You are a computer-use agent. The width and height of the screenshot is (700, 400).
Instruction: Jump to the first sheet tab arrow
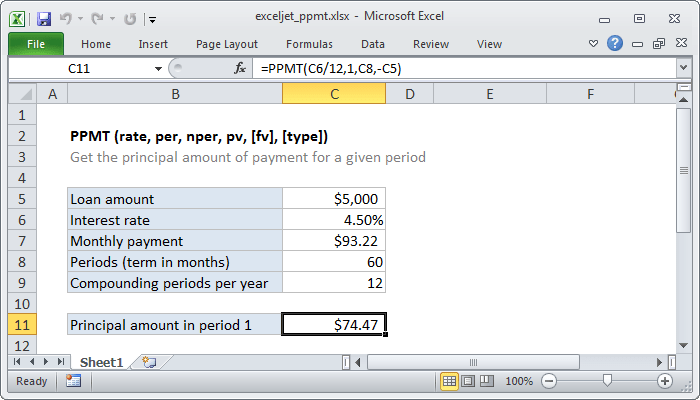pyautogui.click(x=17, y=361)
